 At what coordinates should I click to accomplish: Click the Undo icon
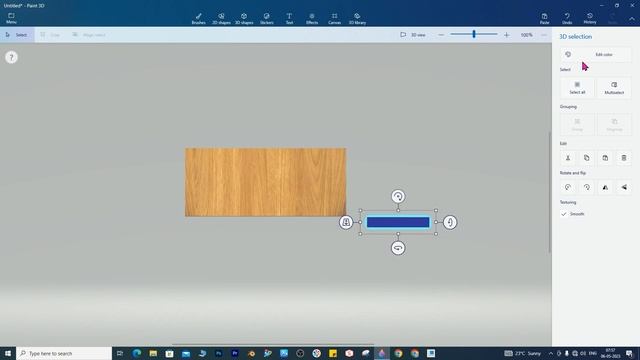tap(567, 18)
